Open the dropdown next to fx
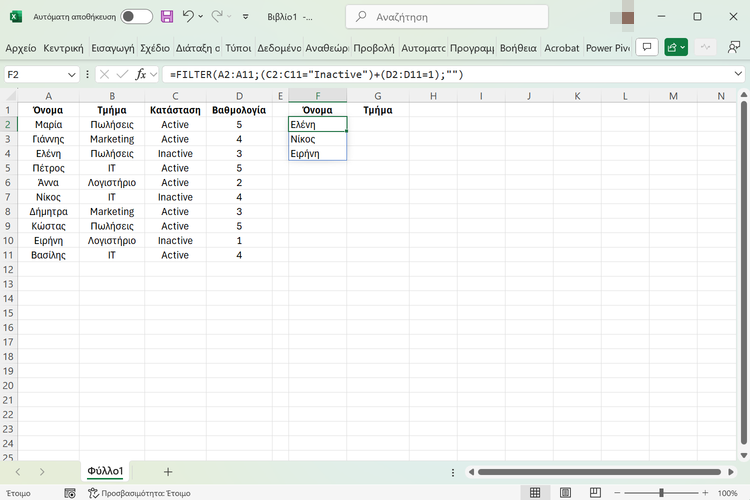Viewport: 750px width, 500px height. [x=154, y=75]
